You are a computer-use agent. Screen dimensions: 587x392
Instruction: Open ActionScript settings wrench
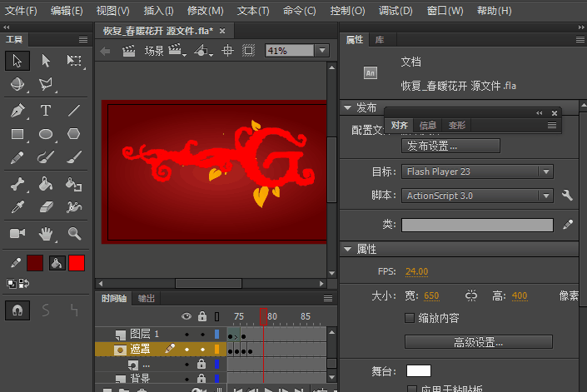(x=567, y=196)
